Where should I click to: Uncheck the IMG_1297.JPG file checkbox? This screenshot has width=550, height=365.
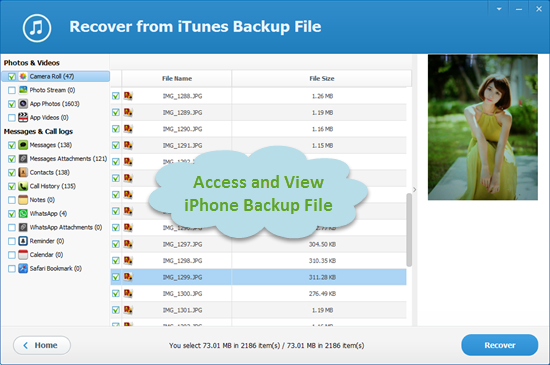click(116, 244)
